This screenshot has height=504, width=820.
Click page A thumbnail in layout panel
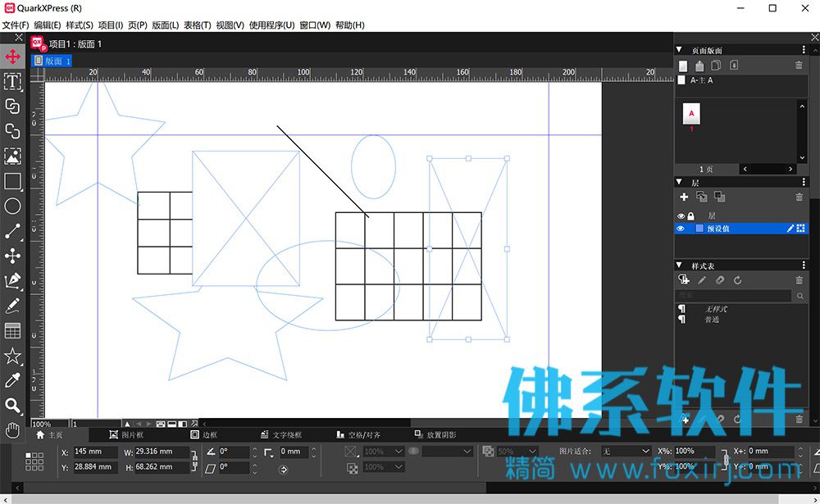click(x=691, y=114)
